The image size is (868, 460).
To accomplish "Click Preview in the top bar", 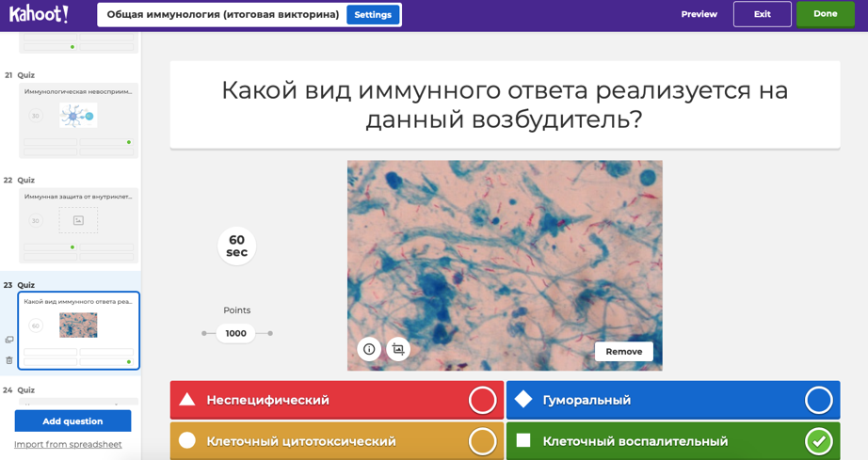I will pos(699,14).
